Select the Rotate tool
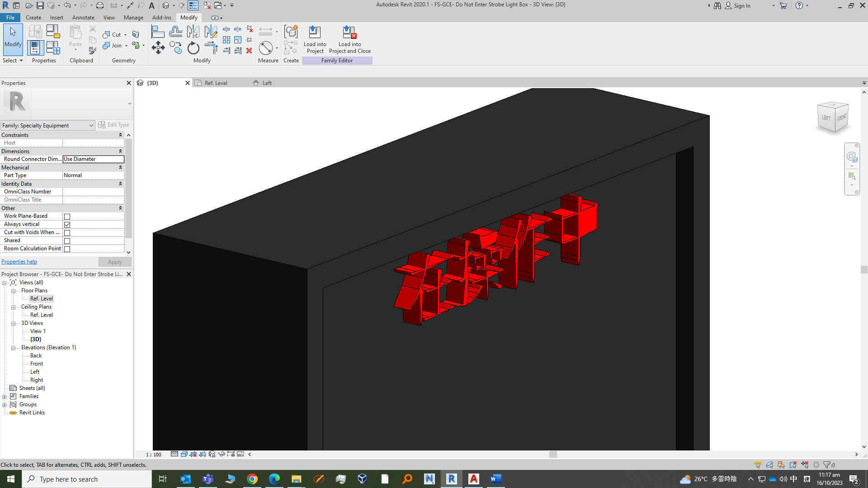 click(193, 48)
